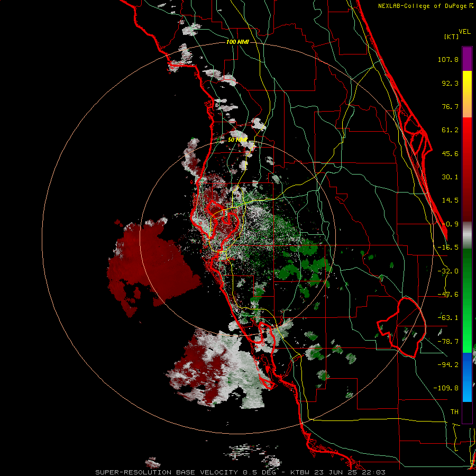Viewport: 476px width, 476px height.
Task: Click the KTBW station identifier in caption
Action: tap(301, 472)
